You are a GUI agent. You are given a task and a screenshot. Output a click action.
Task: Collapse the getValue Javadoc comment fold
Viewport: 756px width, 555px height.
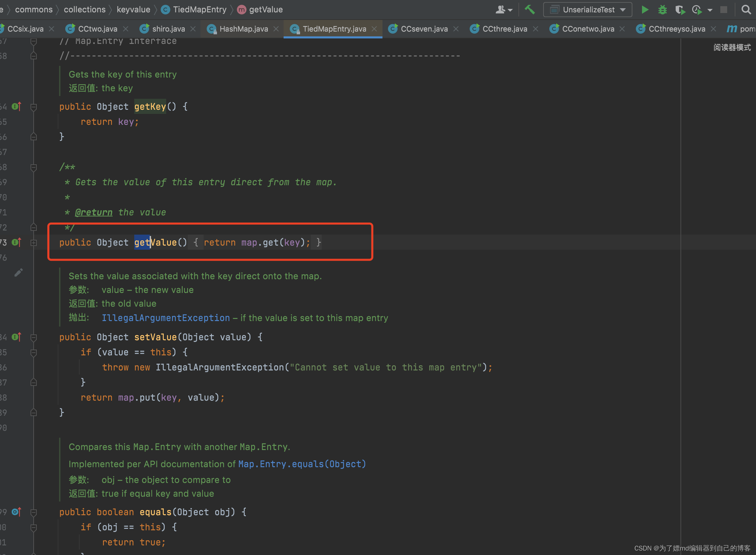coord(34,168)
